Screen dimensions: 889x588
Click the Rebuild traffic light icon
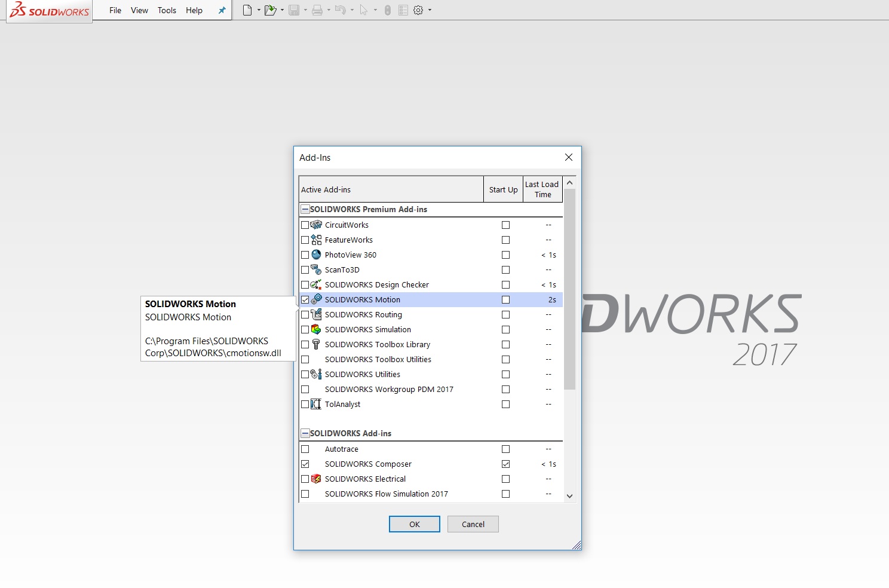388,10
